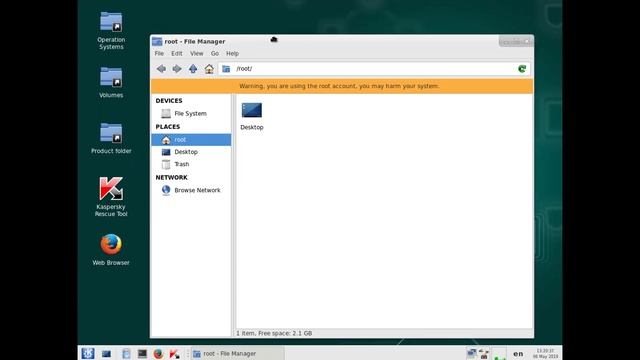Click the file manager taskbar launcher

coord(126,354)
